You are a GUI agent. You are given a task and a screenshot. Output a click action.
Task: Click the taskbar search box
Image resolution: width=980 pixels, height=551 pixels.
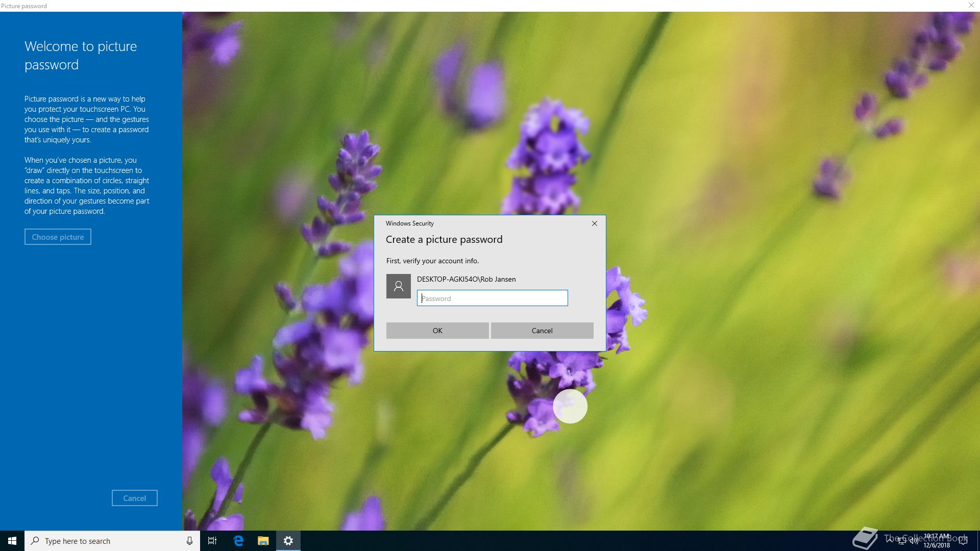click(x=112, y=541)
